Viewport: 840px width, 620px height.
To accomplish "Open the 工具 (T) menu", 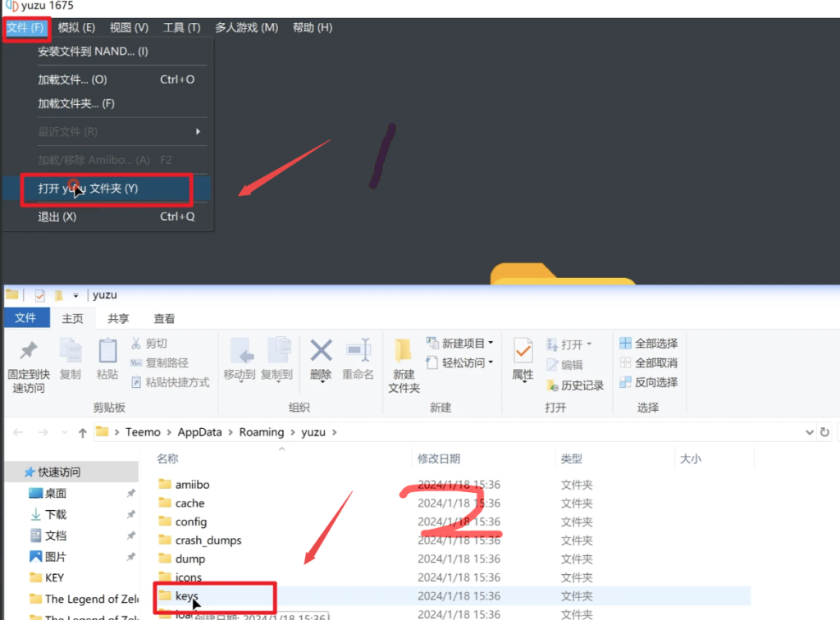I will 181,27.
